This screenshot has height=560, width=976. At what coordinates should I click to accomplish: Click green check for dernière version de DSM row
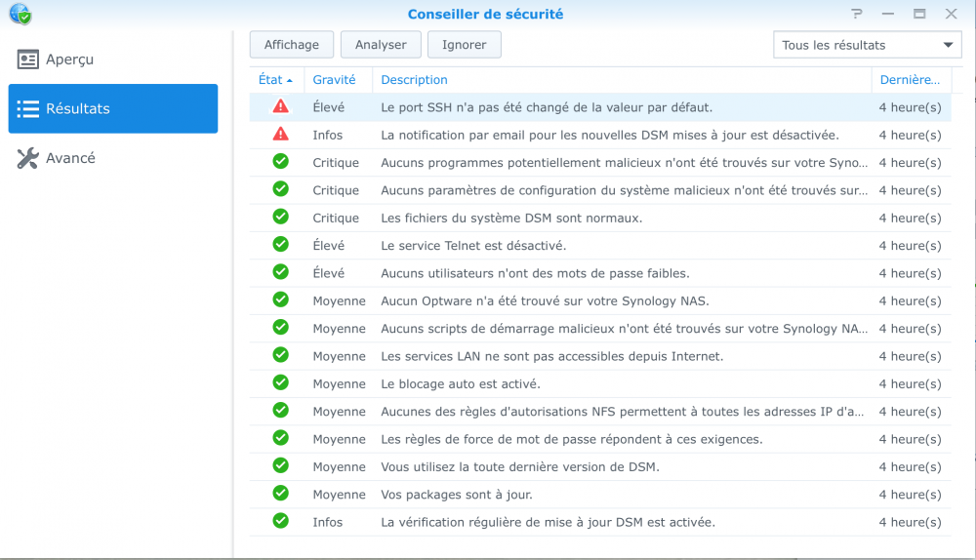[281, 465]
